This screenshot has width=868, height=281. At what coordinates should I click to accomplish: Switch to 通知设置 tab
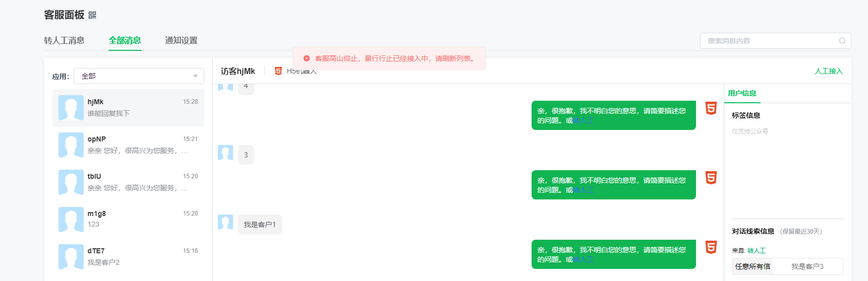(x=181, y=40)
